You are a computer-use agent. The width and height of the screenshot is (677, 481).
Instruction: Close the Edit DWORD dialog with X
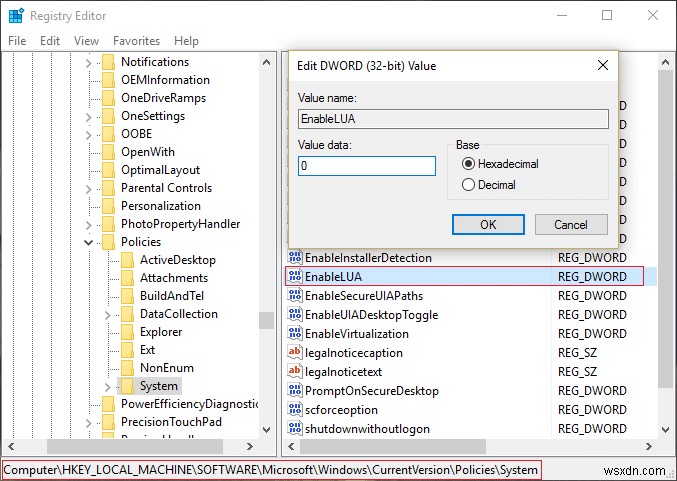[x=603, y=65]
